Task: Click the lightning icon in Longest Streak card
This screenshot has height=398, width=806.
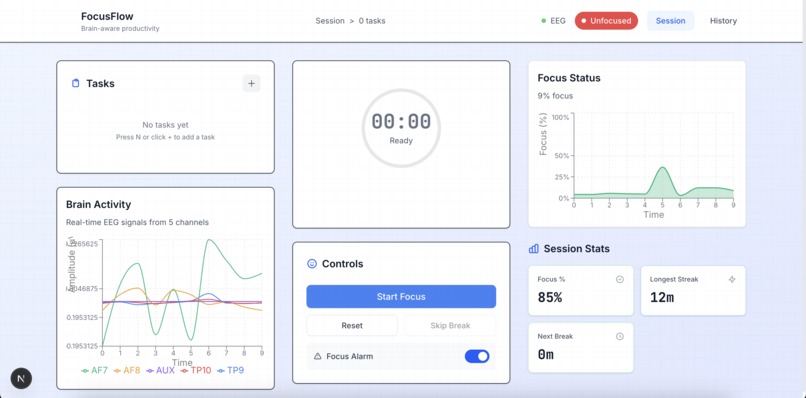Action: coord(732,279)
